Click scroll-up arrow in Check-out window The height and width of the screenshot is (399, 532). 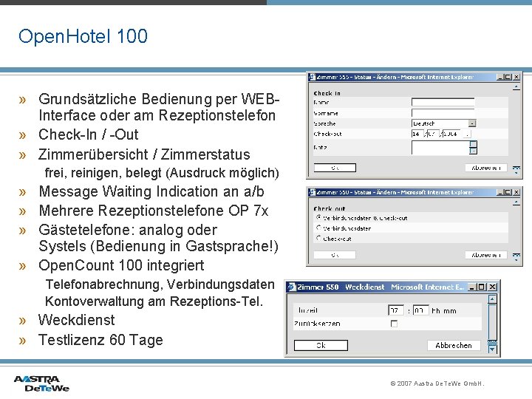point(516,203)
